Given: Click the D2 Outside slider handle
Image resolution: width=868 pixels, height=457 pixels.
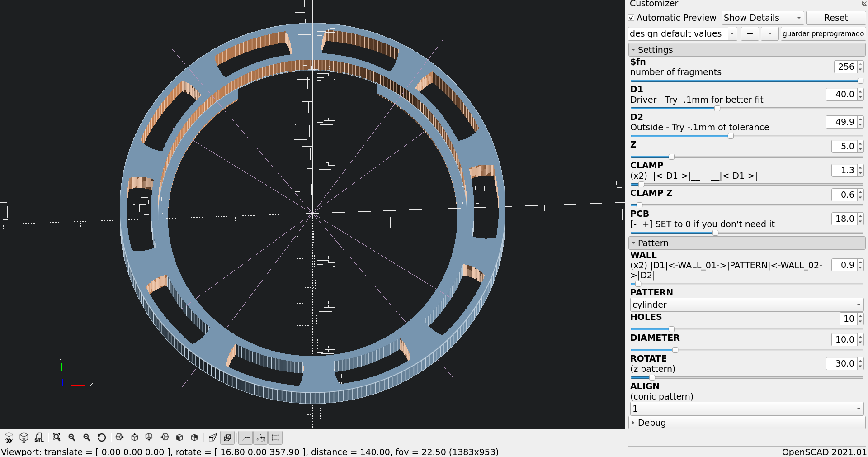Looking at the screenshot, I should 731,136.
